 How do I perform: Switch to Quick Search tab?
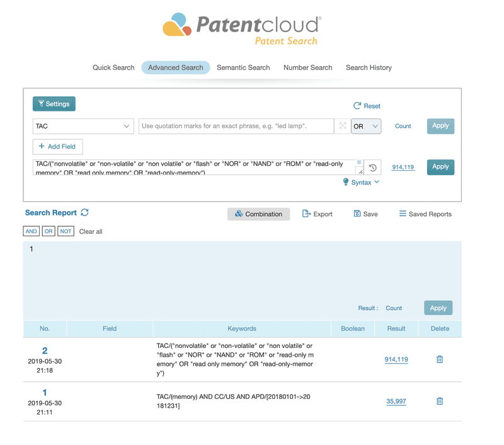click(113, 67)
